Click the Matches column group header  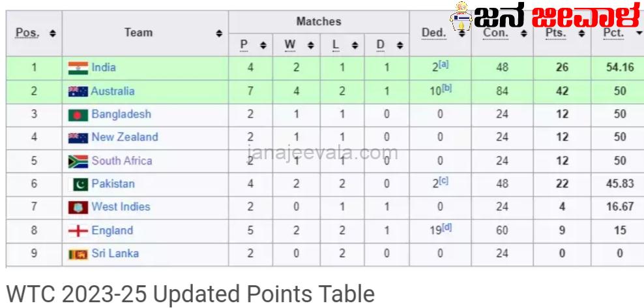pos(319,22)
